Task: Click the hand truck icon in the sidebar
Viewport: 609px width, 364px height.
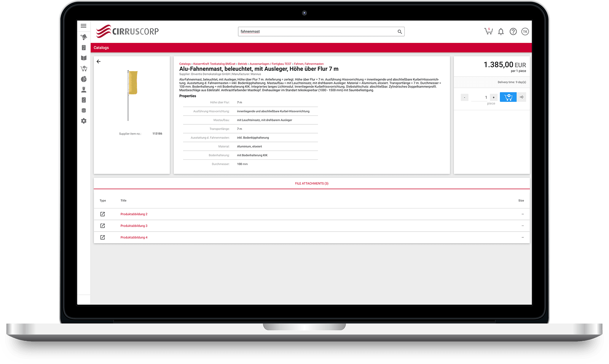Action: (84, 37)
